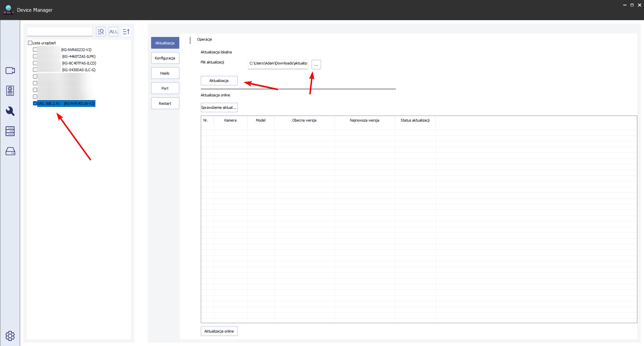Open the storage list sidebar icon
This screenshot has height=346, width=644.
10,131
